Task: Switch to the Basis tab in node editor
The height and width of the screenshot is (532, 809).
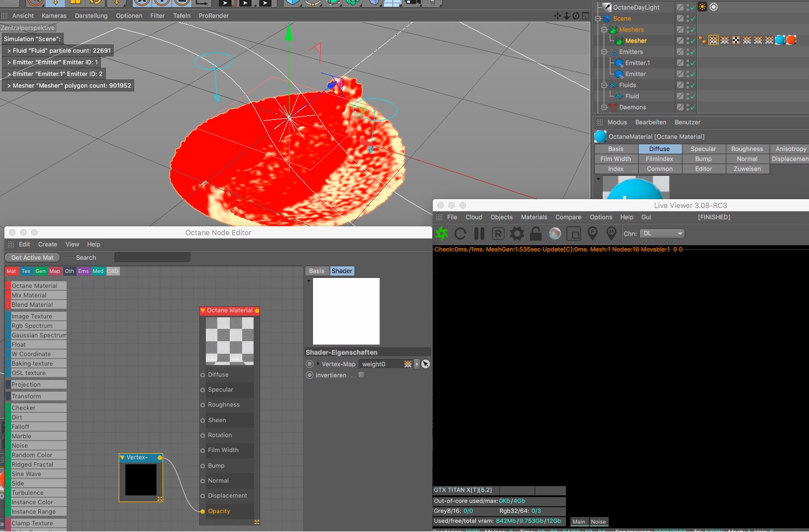Action: pyautogui.click(x=317, y=271)
